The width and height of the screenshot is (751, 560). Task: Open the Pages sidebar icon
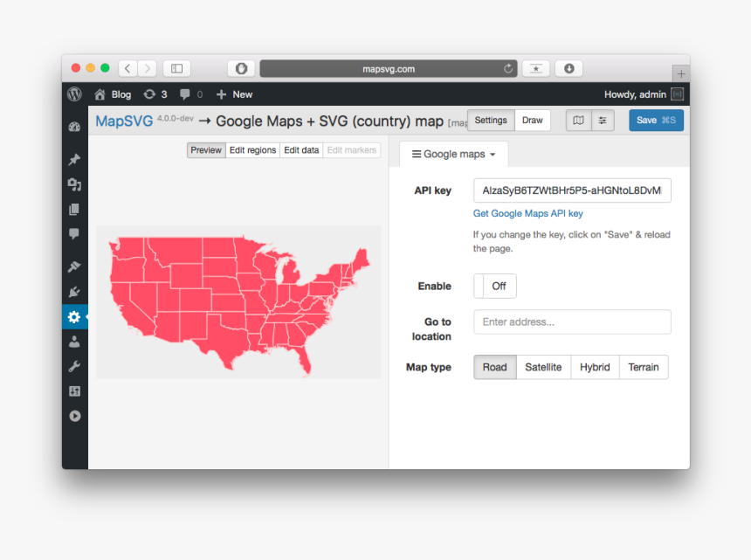74,210
